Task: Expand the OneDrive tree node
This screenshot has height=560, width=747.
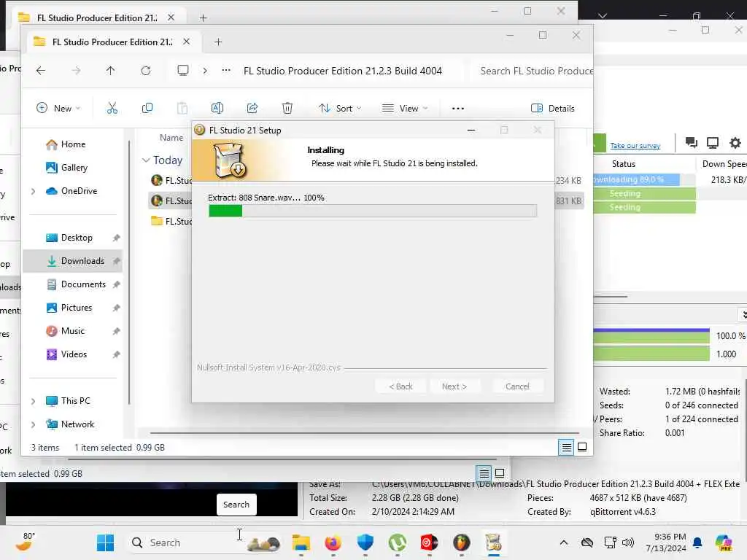Action: pyautogui.click(x=34, y=191)
